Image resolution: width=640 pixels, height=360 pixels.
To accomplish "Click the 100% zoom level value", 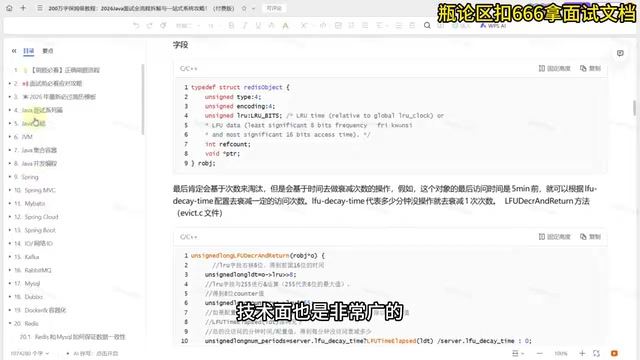I will [561, 353].
